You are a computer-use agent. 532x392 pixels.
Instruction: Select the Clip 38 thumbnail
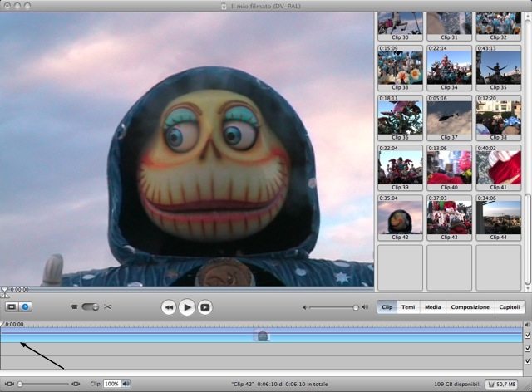tap(499, 118)
